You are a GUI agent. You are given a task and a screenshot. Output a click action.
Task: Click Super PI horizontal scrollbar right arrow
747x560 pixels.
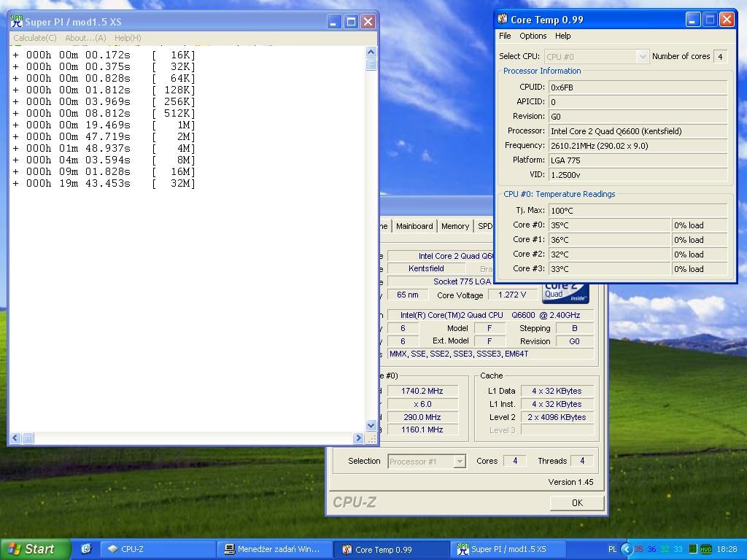(x=358, y=438)
